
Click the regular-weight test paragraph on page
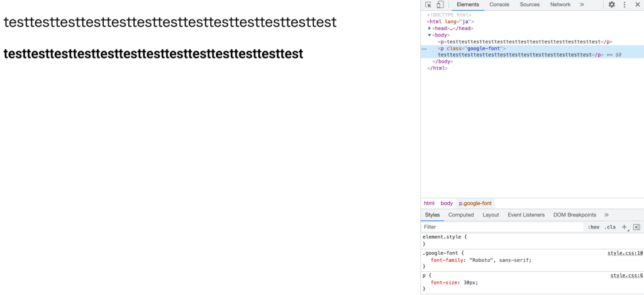coord(170,22)
